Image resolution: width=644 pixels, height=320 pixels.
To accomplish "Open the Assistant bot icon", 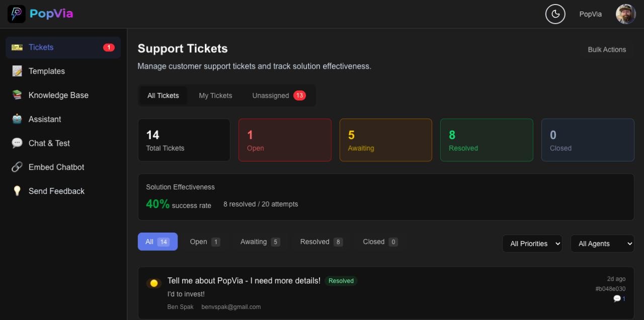I will [17, 119].
